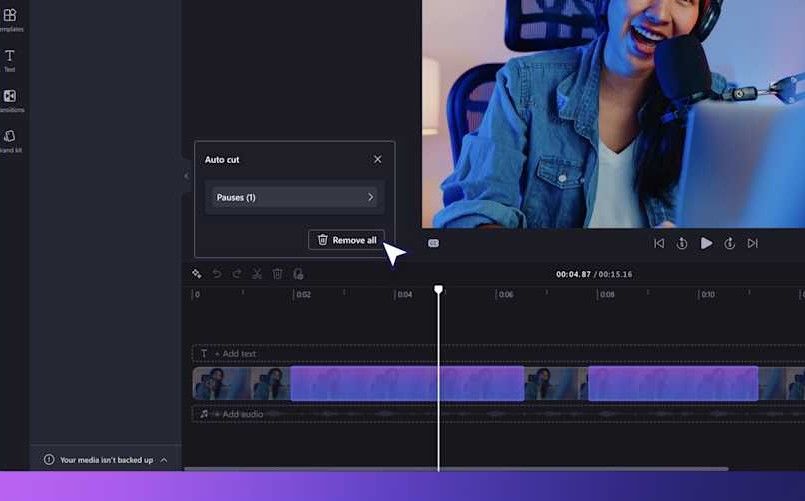Viewport: 805px width, 501px height.
Task: Collapse the side panel with the arrow handle
Action: [186, 176]
